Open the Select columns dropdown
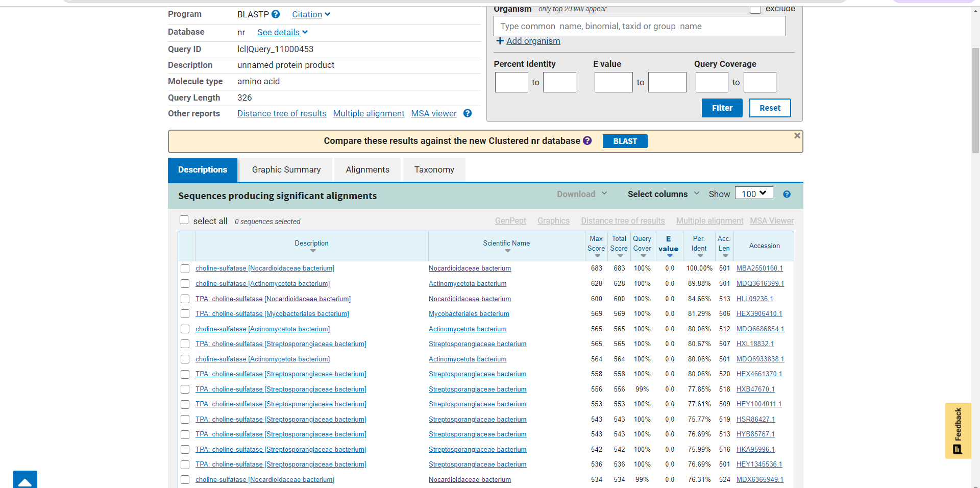980x488 pixels. tap(664, 194)
